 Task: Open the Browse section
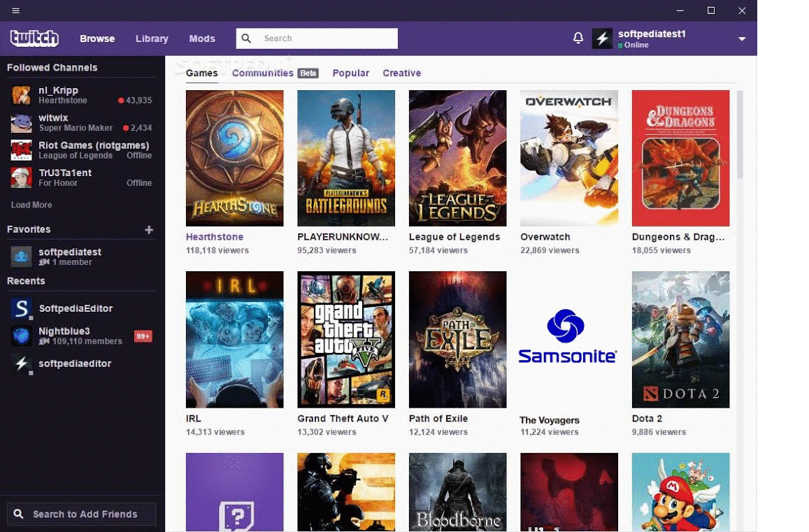point(97,38)
